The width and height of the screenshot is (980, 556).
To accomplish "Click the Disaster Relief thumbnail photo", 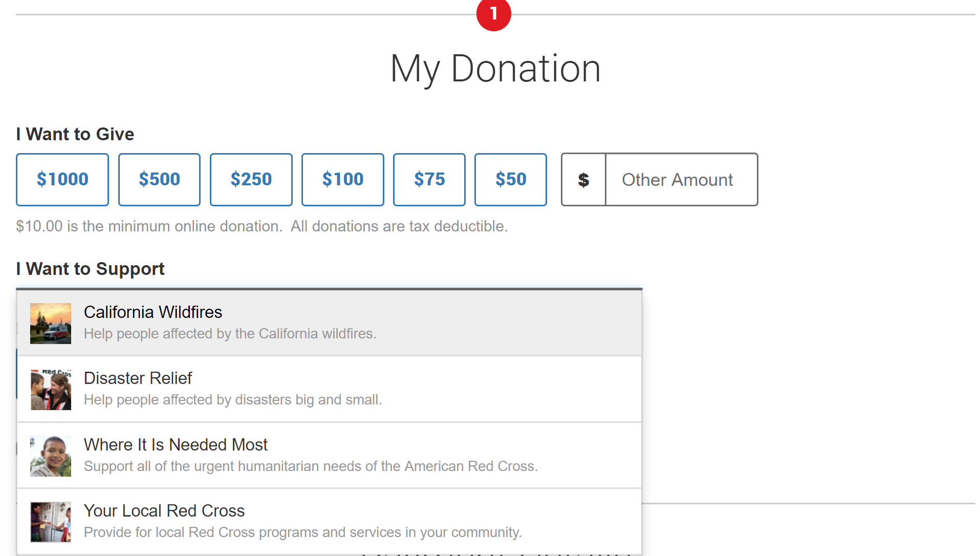I will coord(51,390).
